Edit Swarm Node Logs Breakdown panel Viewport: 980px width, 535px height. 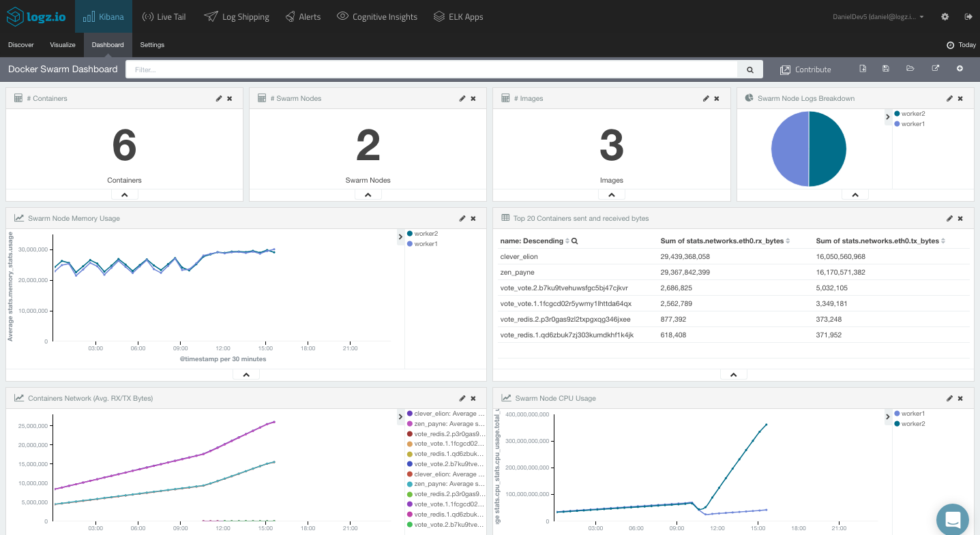click(x=949, y=98)
